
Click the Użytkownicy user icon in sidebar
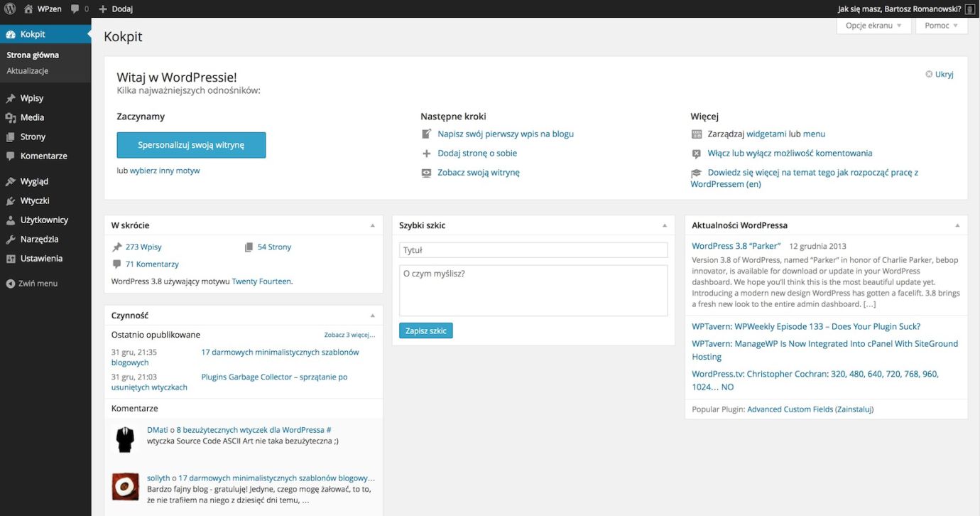point(11,220)
